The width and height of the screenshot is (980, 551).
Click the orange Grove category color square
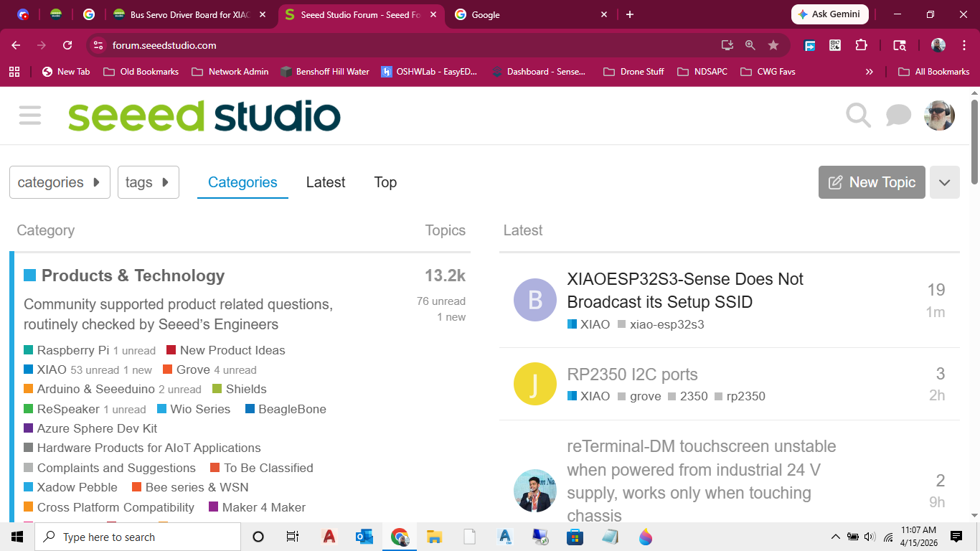[x=167, y=370]
